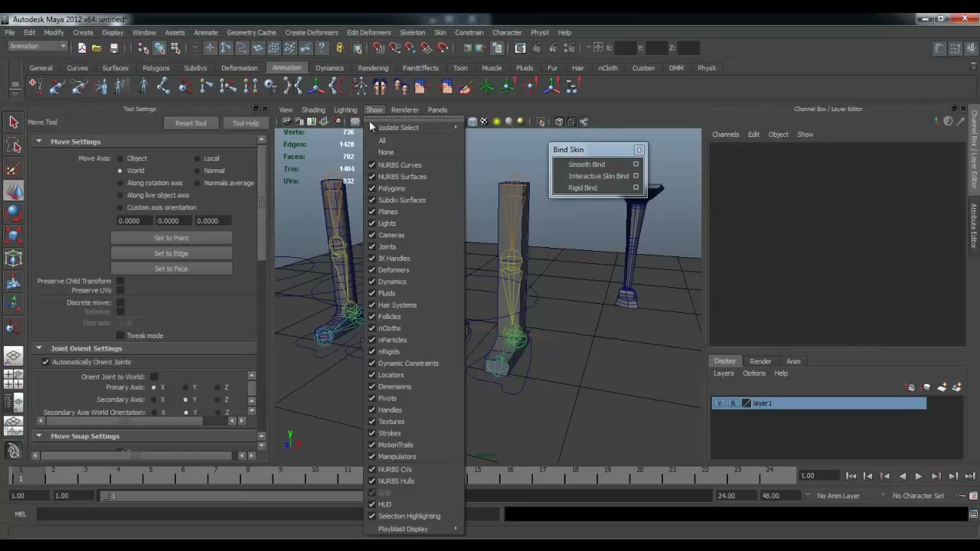Switch to the Render layer tab
This screenshot has height=551, width=980.
coord(760,361)
